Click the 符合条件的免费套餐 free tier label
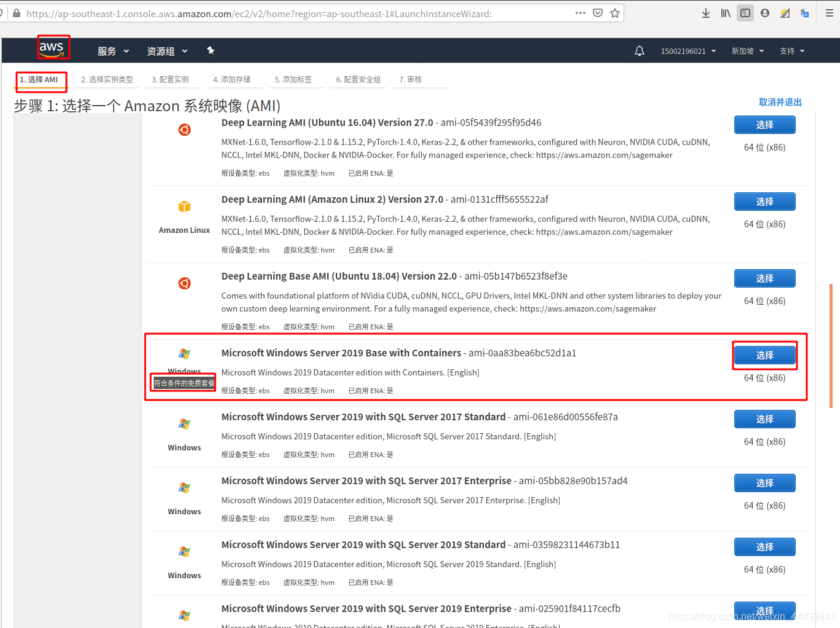Screen dimensions: 840x628 184,383
